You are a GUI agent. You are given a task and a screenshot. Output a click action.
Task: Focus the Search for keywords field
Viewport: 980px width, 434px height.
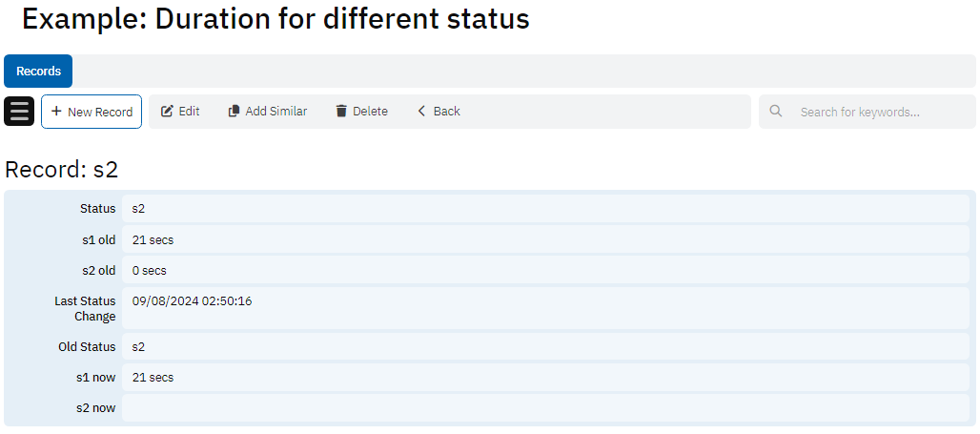[x=877, y=112]
